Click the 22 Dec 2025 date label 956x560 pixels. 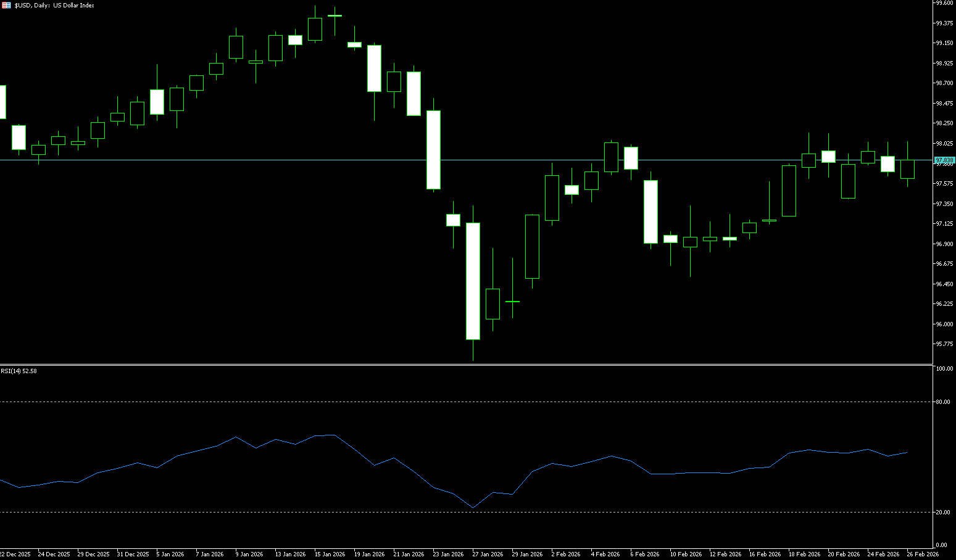15,554
